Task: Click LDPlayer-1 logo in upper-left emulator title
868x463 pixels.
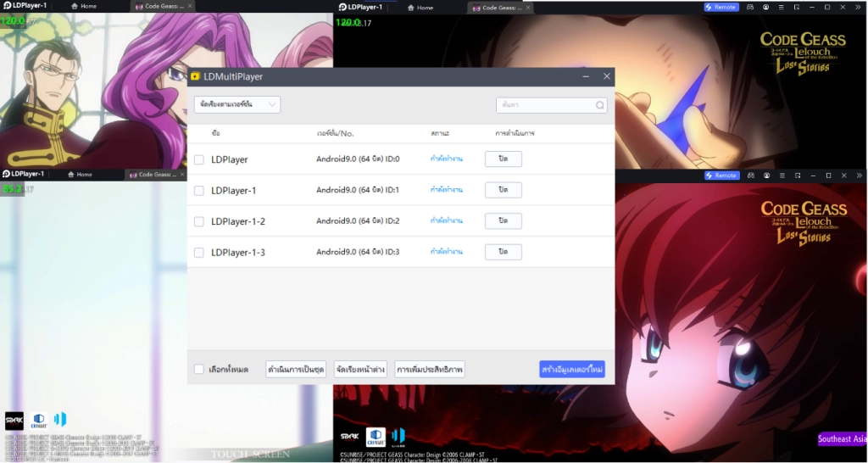Action: 25,6
